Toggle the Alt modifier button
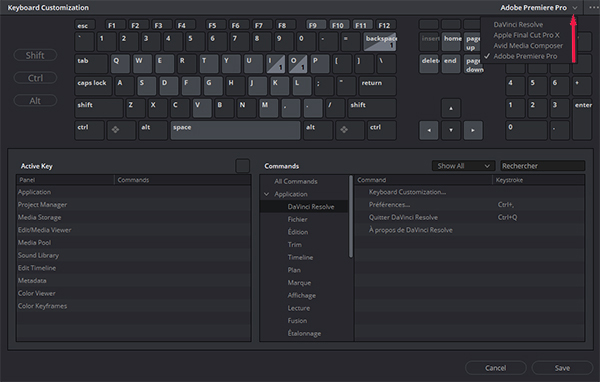The width and height of the screenshot is (600, 382). coord(35,100)
